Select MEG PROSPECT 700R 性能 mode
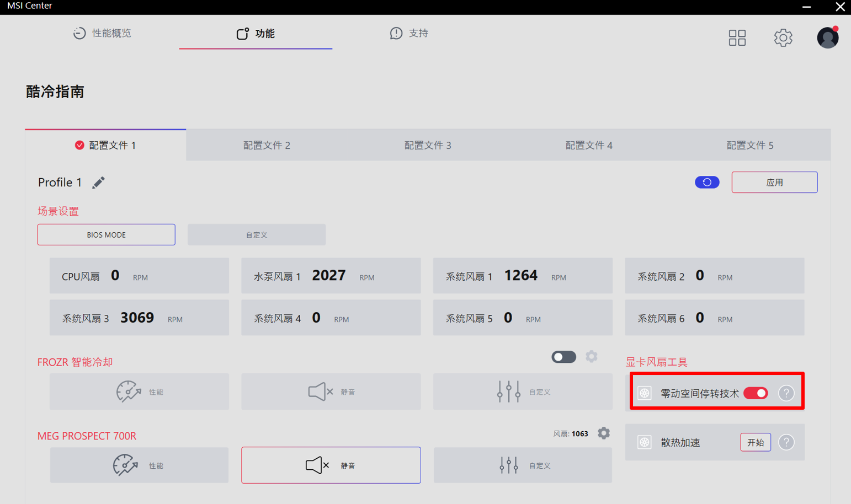Screen dimensions: 851x504 coord(139,465)
